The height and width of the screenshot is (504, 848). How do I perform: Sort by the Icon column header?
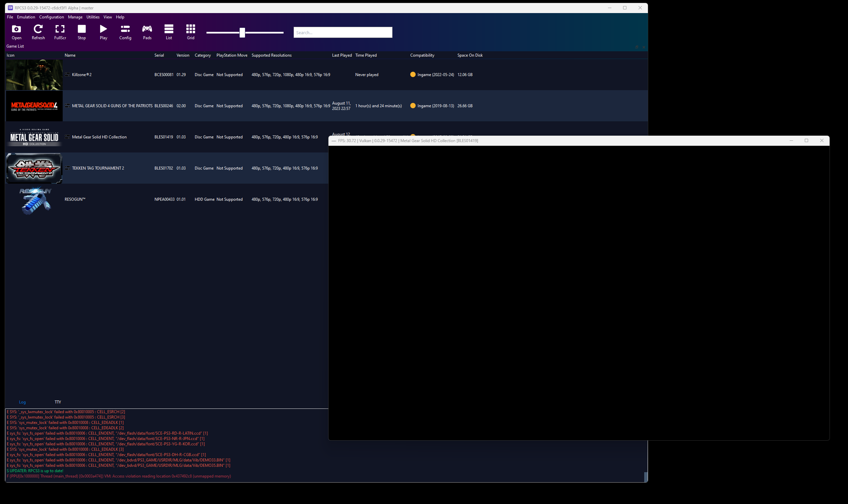click(10, 55)
